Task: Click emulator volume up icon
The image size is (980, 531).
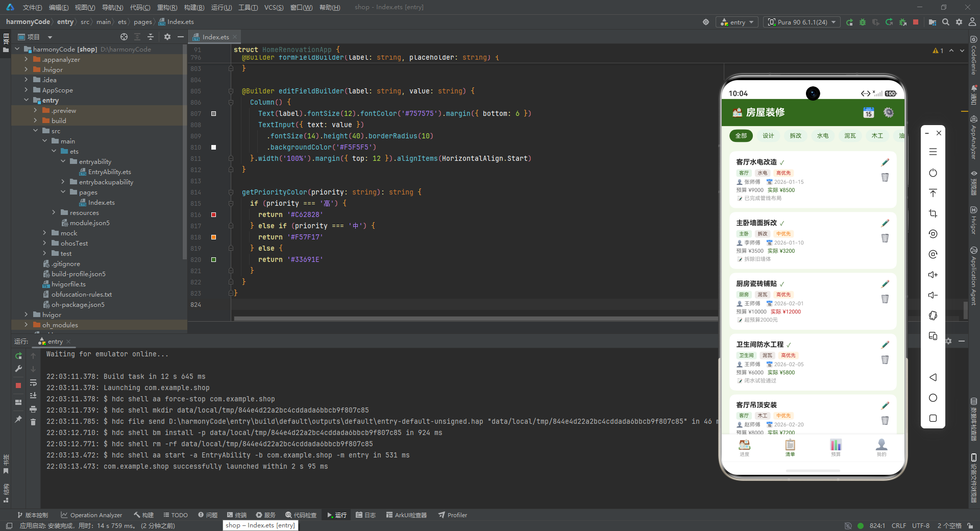Action: pos(933,275)
